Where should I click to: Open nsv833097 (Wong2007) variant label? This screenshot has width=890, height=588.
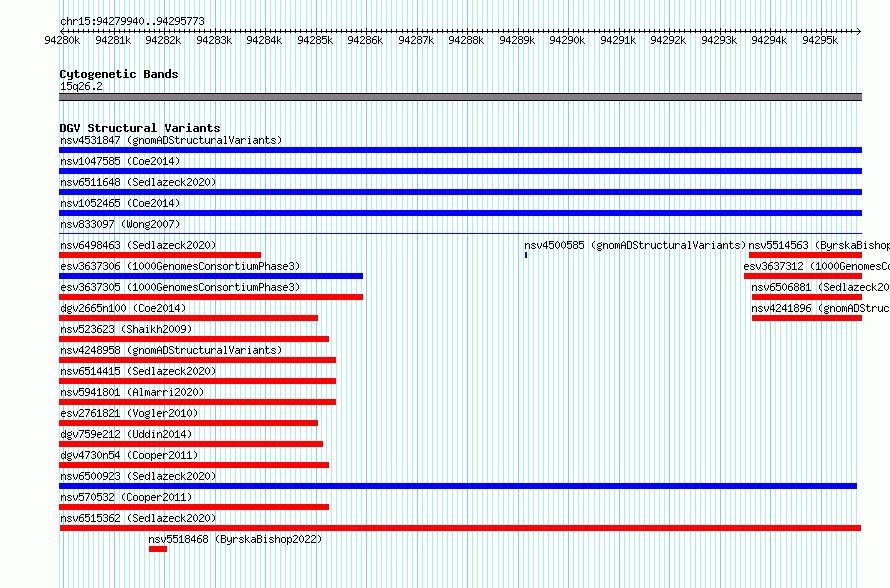pyautogui.click(x=120, y=224)
